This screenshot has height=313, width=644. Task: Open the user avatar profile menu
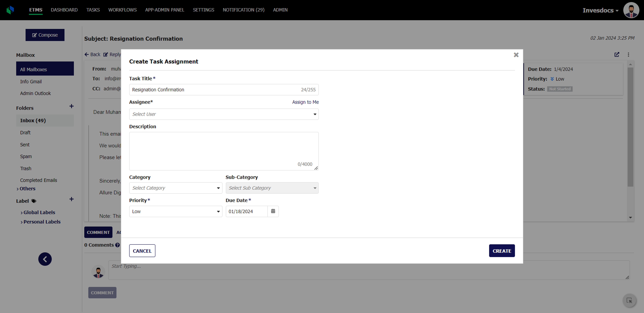[631, 10]
